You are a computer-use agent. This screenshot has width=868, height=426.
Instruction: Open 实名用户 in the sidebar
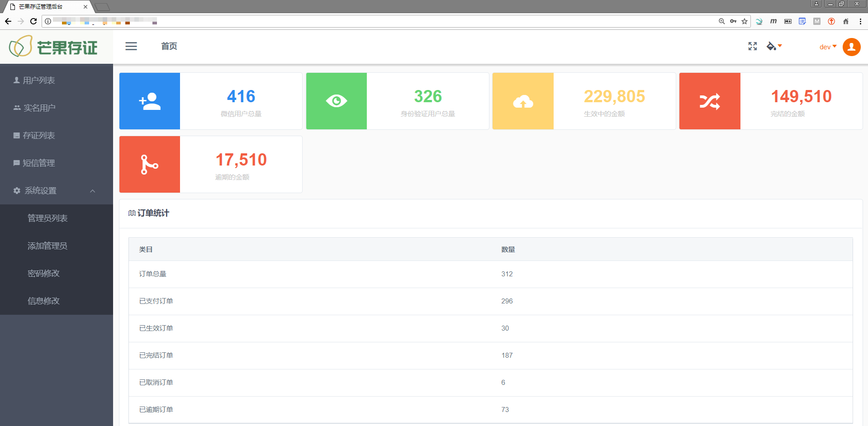(39, 108)
